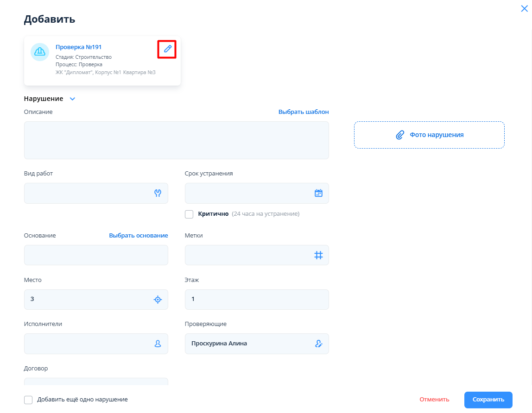Viewport: 532px width, 413px height.
Task: Click the Выбрать основание link
Action: coord(138,235)
